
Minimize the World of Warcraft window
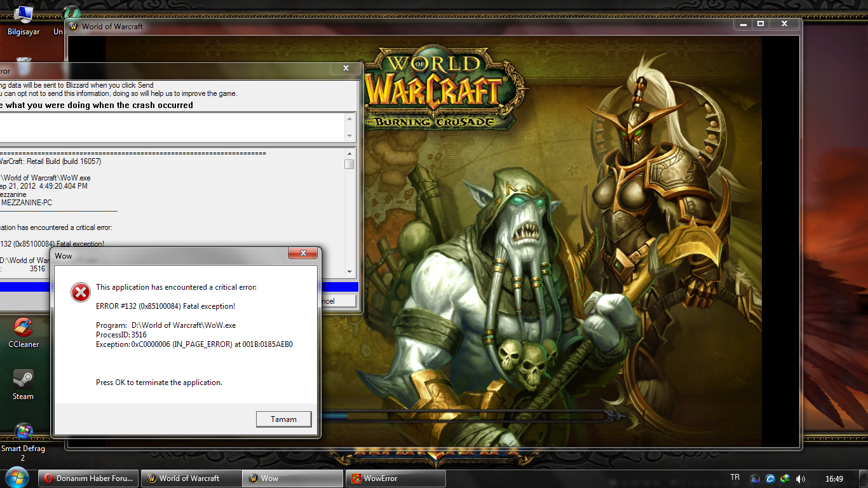[743, 24]
